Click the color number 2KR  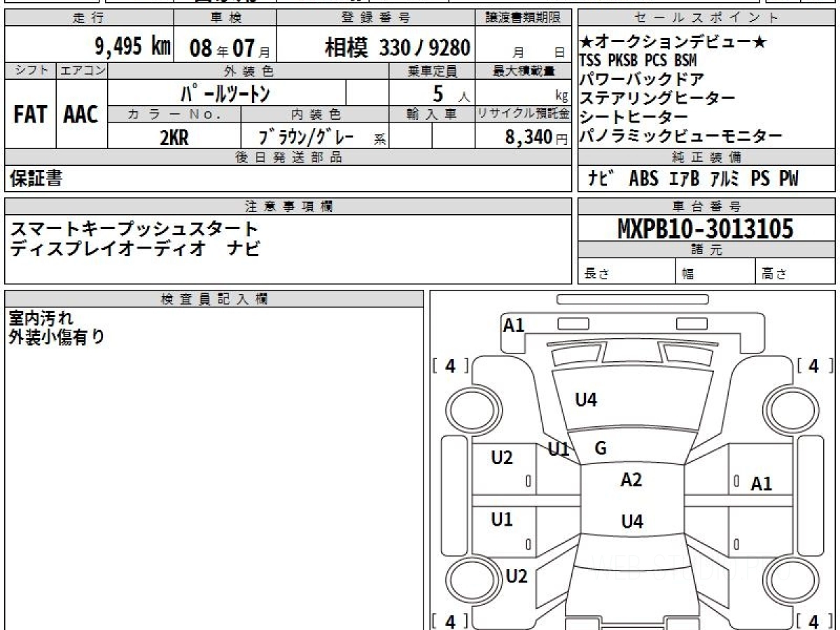click(174, 137)
